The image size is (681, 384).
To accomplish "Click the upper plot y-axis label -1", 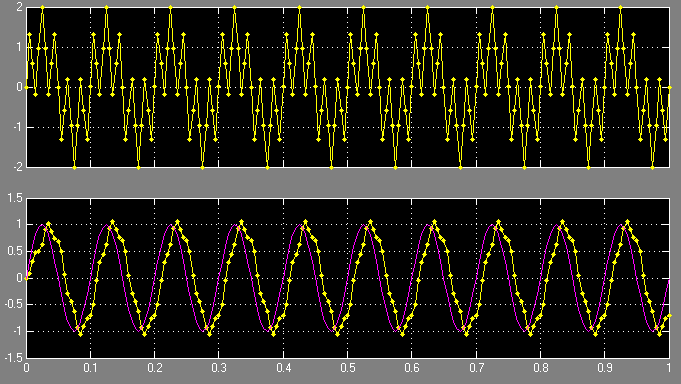I will click(x=17, y=127).
